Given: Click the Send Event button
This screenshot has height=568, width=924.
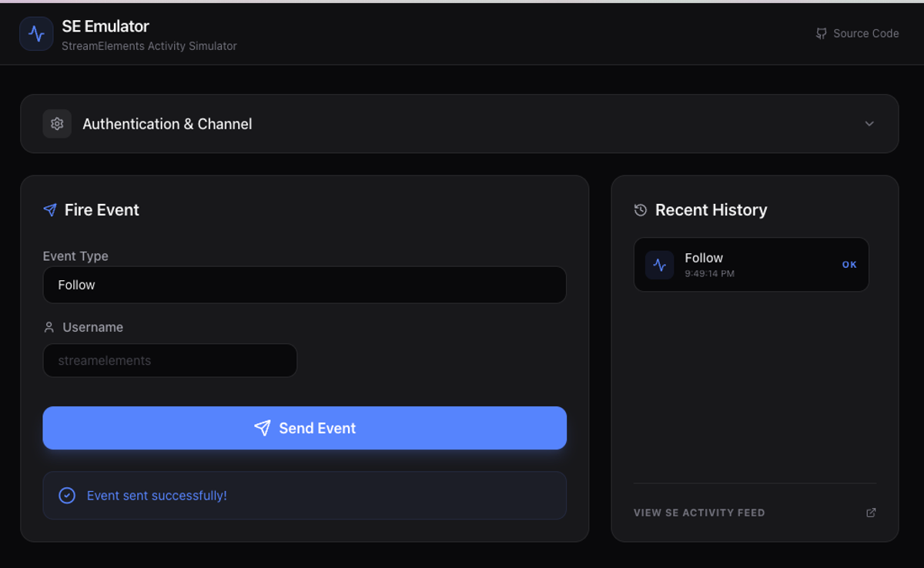Looking at the screenshot, I should (304, 428).
